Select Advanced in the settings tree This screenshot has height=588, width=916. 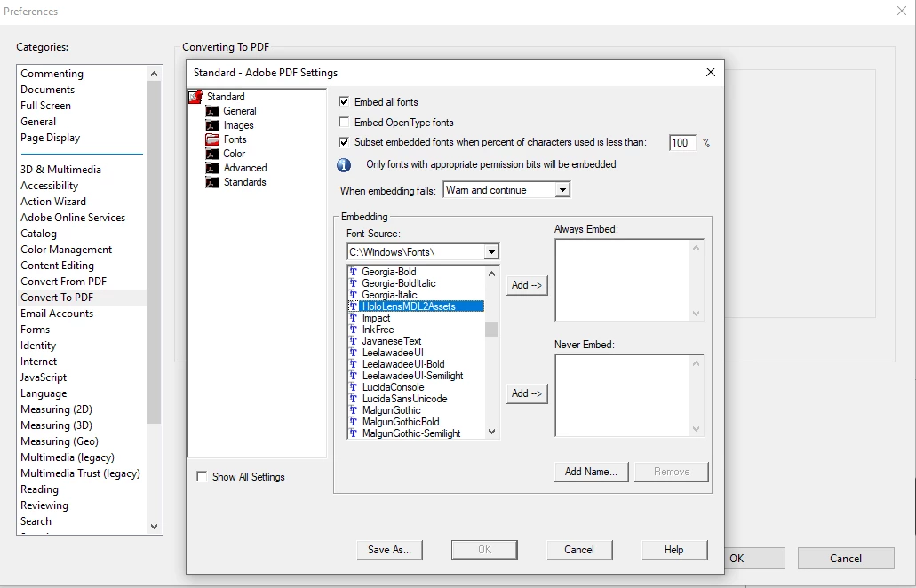(245, 168)
